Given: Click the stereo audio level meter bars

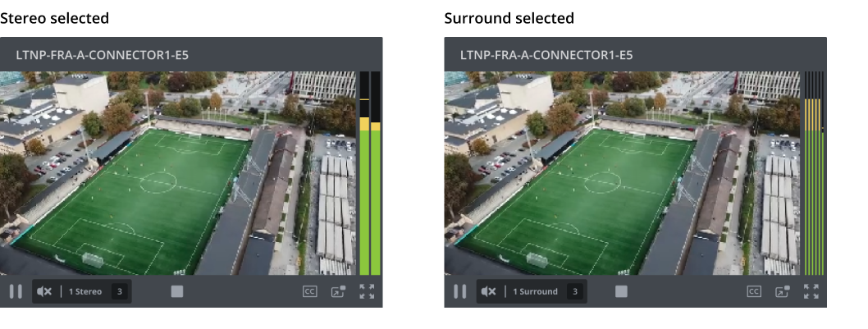Looking at the screenshot, I should tap(370, 173).
